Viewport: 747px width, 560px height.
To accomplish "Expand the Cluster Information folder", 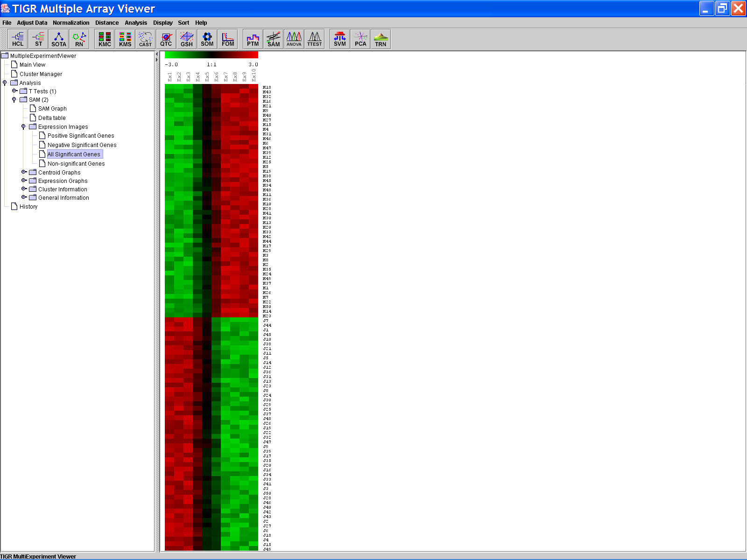I will [24, 189].
